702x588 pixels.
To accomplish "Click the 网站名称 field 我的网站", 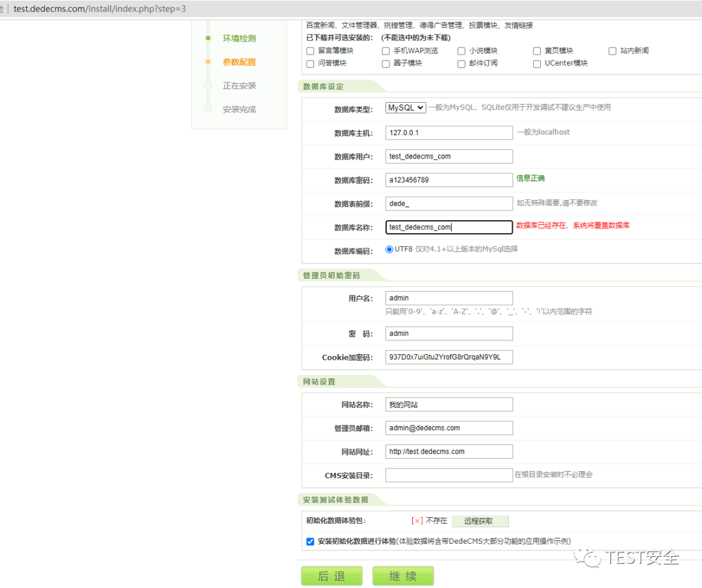I will click(449, 405).
